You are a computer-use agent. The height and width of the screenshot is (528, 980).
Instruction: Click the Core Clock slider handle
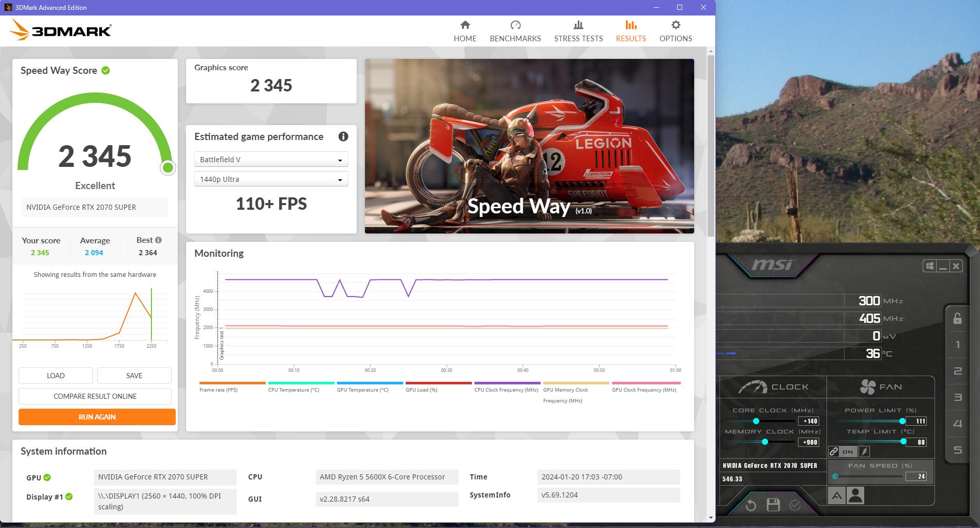(x=756, y=421)
